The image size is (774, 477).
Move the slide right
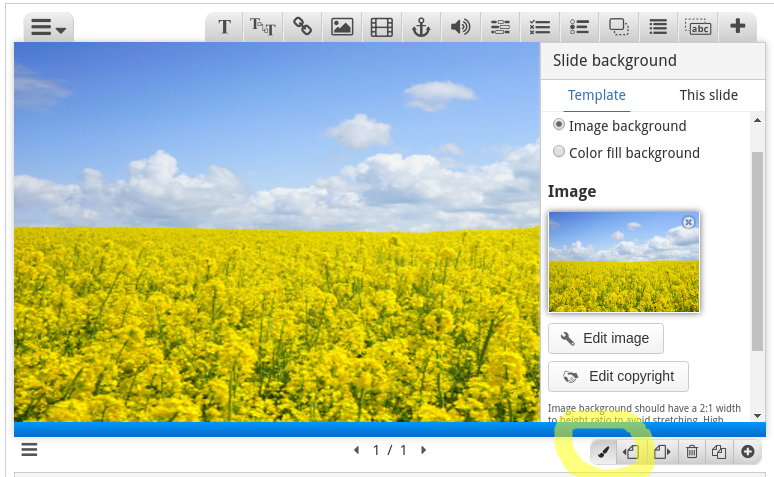click(662, 452)
